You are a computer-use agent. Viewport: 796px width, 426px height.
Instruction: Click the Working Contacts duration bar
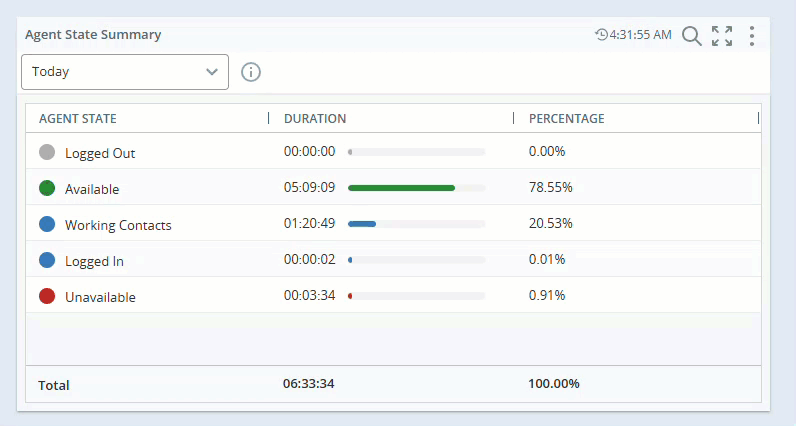pos(363,224)
